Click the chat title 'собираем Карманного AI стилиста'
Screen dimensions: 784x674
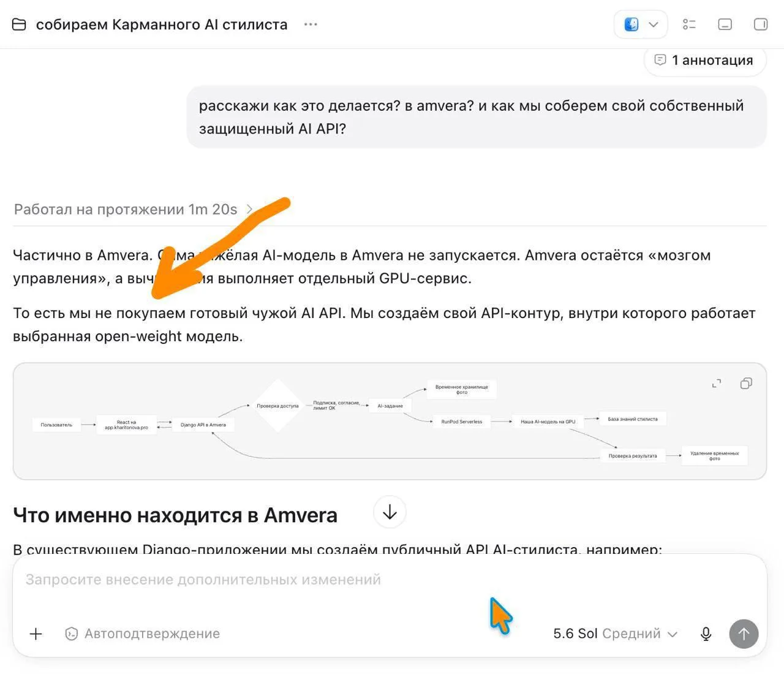[162, 25]
